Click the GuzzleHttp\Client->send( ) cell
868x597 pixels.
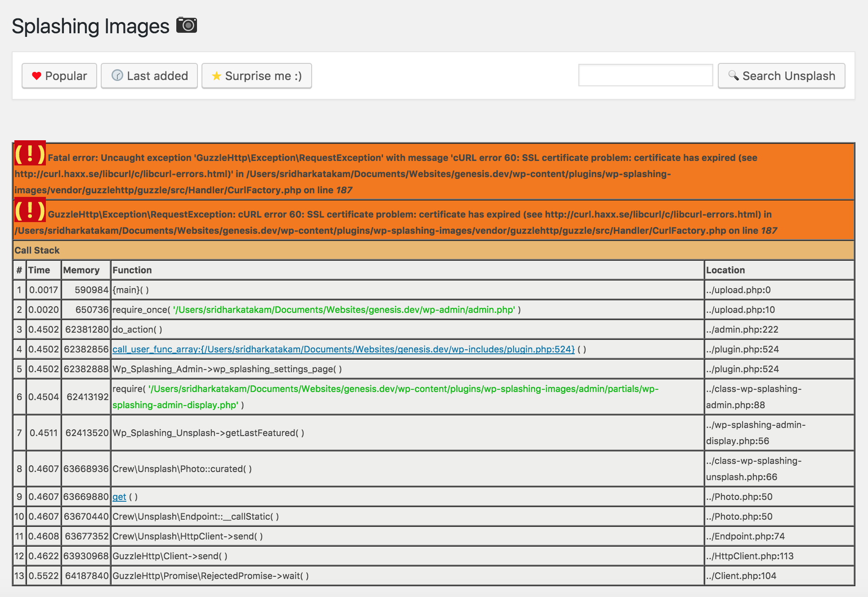pos(407,556)
